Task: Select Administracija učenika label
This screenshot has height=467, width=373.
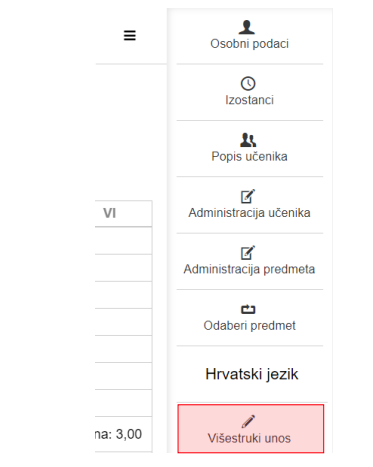Action: (250, 213)
